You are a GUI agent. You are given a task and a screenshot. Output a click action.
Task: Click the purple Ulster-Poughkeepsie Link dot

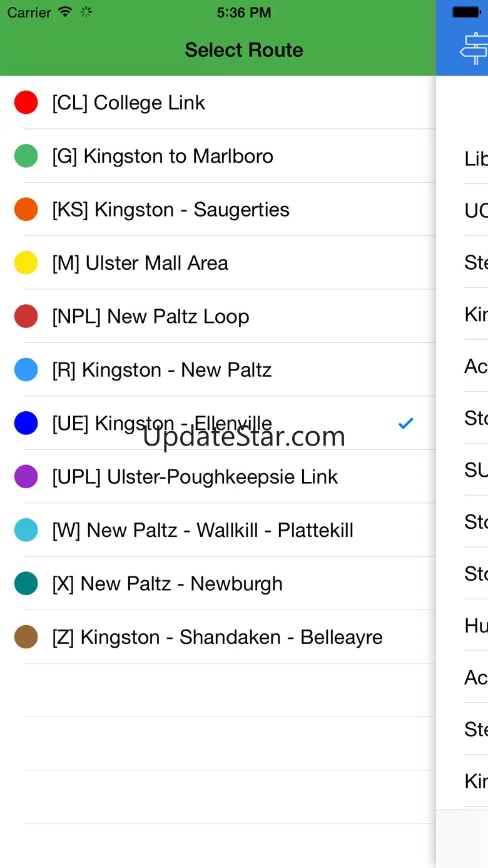26,477
